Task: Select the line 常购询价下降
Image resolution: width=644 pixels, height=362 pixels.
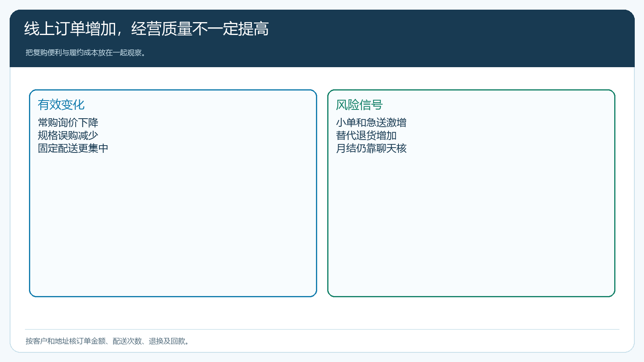Action: [68, 123]
